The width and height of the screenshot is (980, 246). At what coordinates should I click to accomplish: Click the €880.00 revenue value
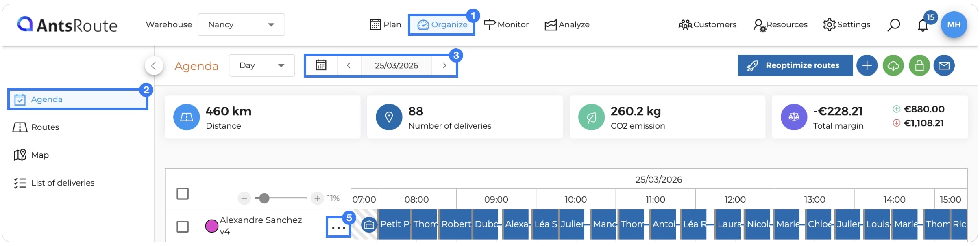click(924, 109)
